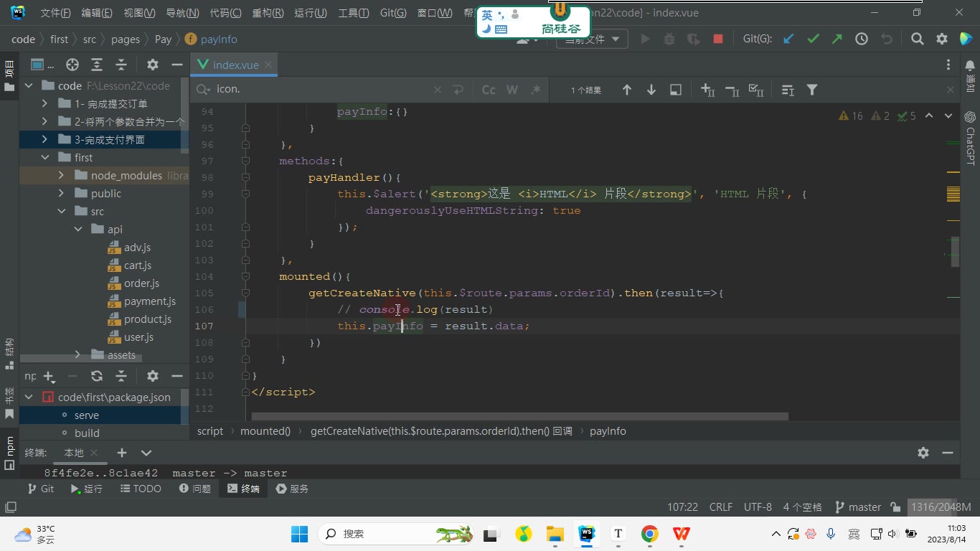980x551 pixels.
Task: Stop the running process with red square
Action: [x=718, y=39]
